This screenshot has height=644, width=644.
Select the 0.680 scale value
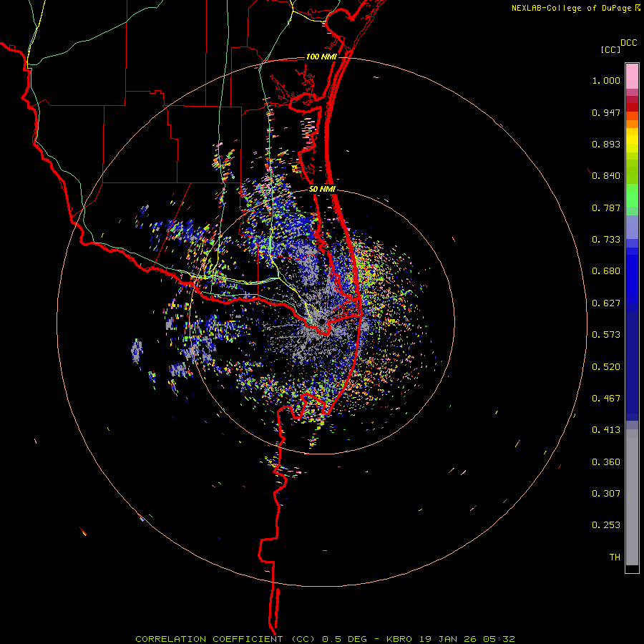tap(606, 271)
